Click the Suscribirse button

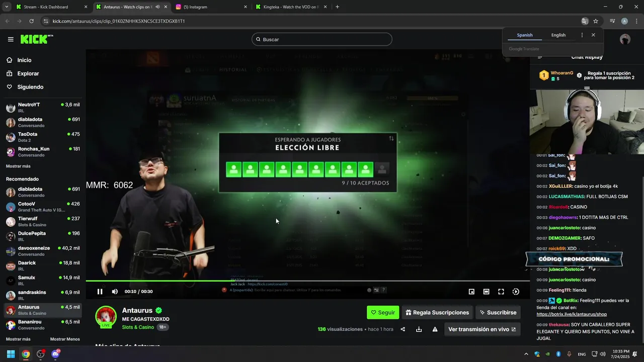coord(498,313)
